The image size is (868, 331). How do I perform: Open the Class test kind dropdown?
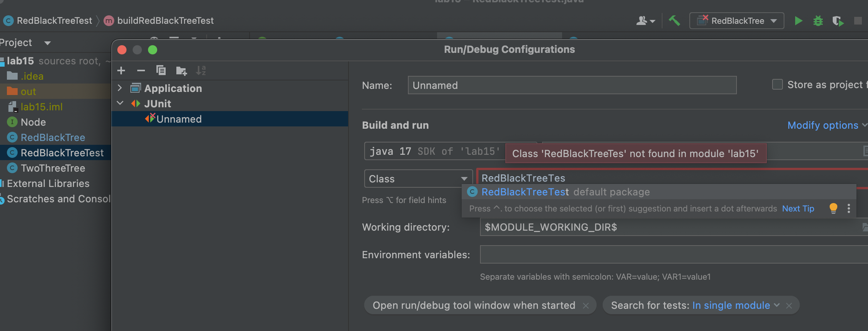418,179
